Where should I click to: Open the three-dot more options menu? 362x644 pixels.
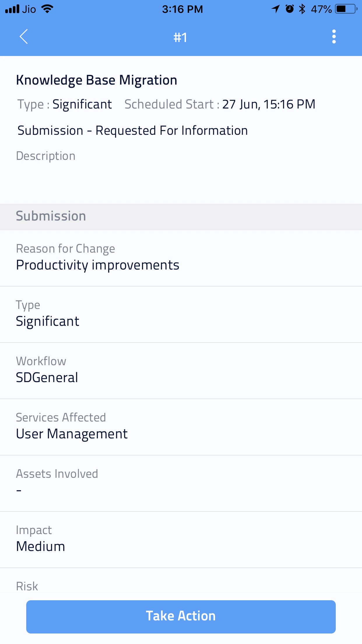pyautogui.click(x=334, y=37)
